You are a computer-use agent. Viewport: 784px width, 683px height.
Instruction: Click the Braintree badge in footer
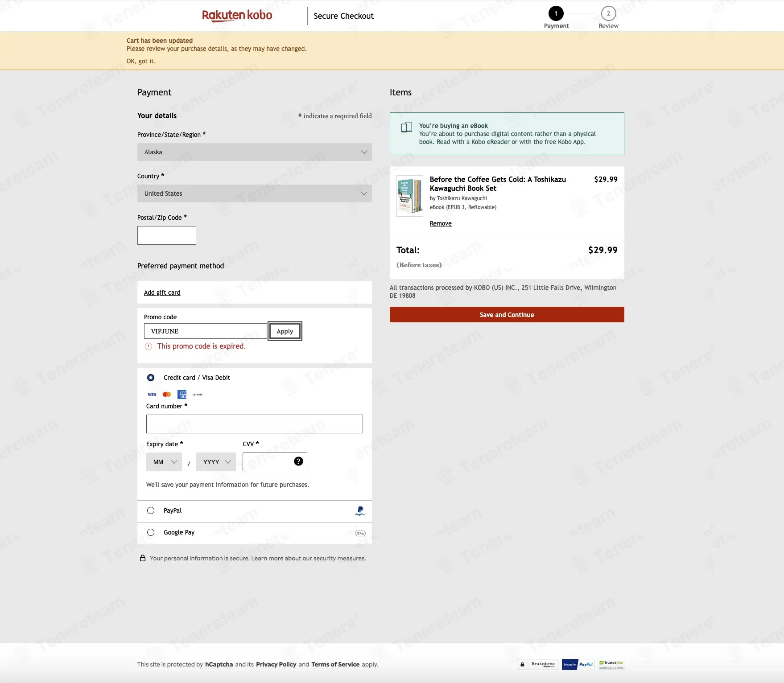coord(537,664)
